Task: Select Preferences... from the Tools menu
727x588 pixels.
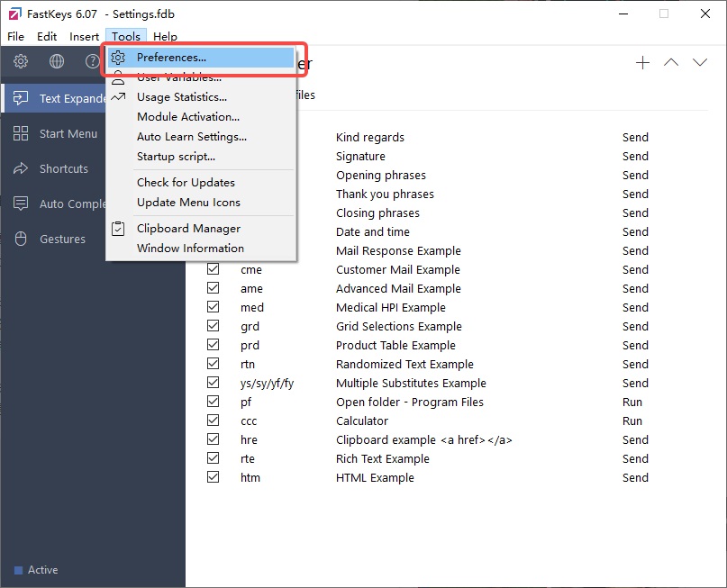Action: pyautogui.click(x=201, y=58)
